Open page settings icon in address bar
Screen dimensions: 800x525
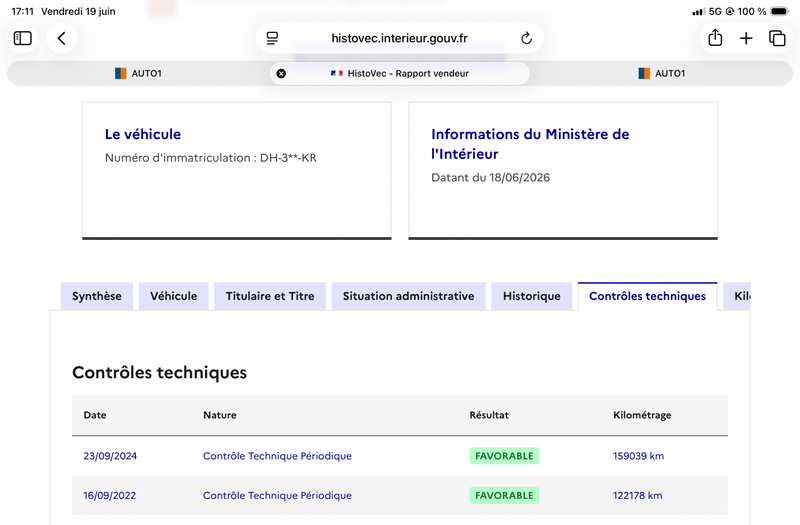[272, 38]
